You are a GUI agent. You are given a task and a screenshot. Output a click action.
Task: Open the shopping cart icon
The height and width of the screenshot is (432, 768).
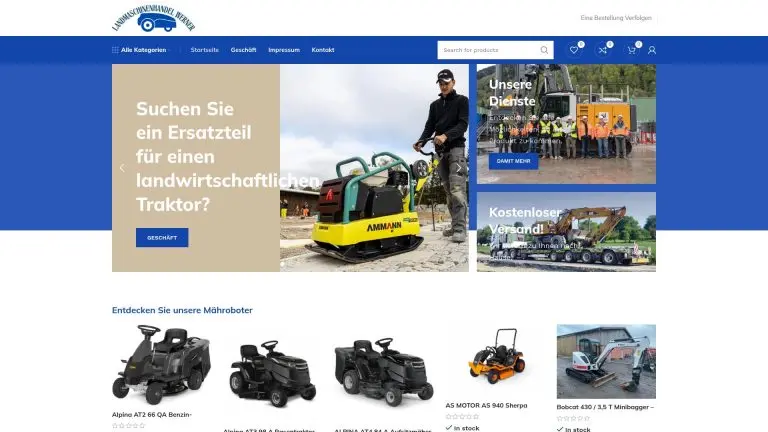[x=631, y=50]
